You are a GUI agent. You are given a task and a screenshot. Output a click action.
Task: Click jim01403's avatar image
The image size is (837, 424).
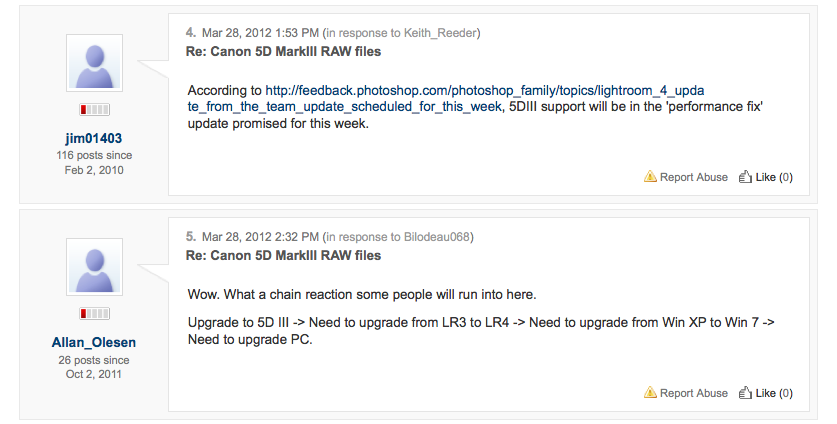[x=94, y=63]
